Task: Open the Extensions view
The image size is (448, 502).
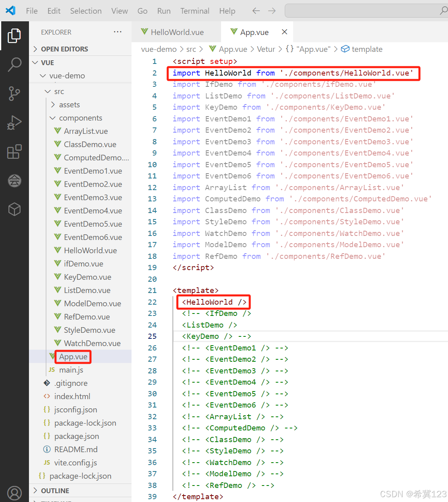Action: tap(14, 152)
